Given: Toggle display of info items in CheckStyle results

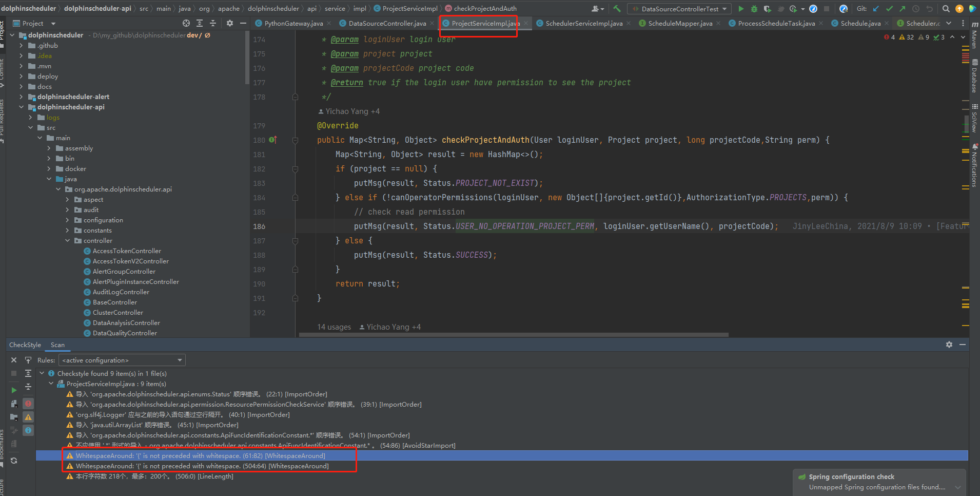Looking at the screenshot, I should 28,430.
